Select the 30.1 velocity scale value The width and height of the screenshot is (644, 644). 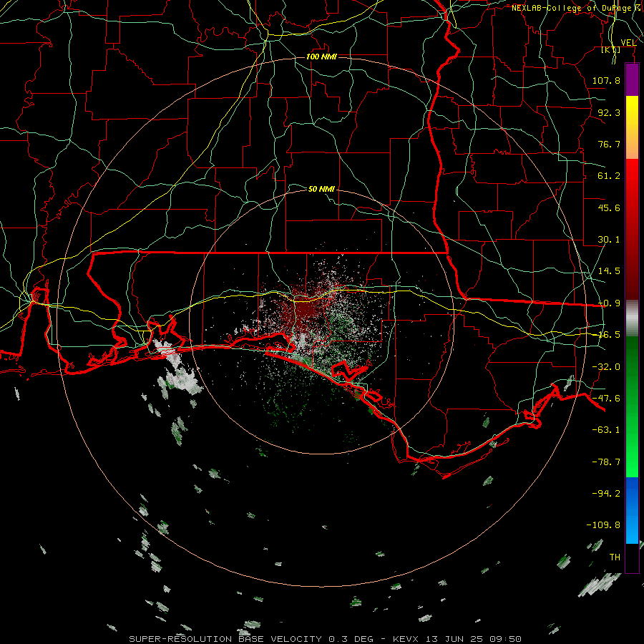tap(609, 240)
